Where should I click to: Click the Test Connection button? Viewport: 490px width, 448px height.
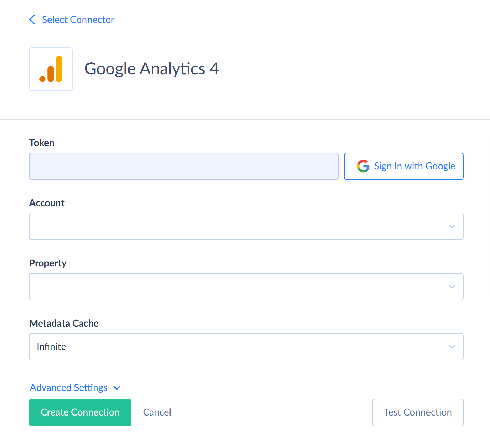(x=418, y=412)
